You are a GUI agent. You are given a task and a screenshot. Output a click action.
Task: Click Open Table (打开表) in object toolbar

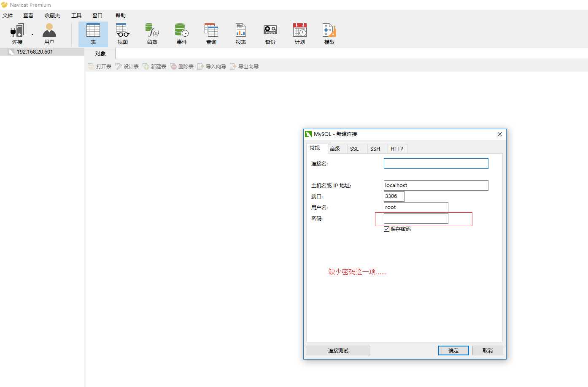100,67
